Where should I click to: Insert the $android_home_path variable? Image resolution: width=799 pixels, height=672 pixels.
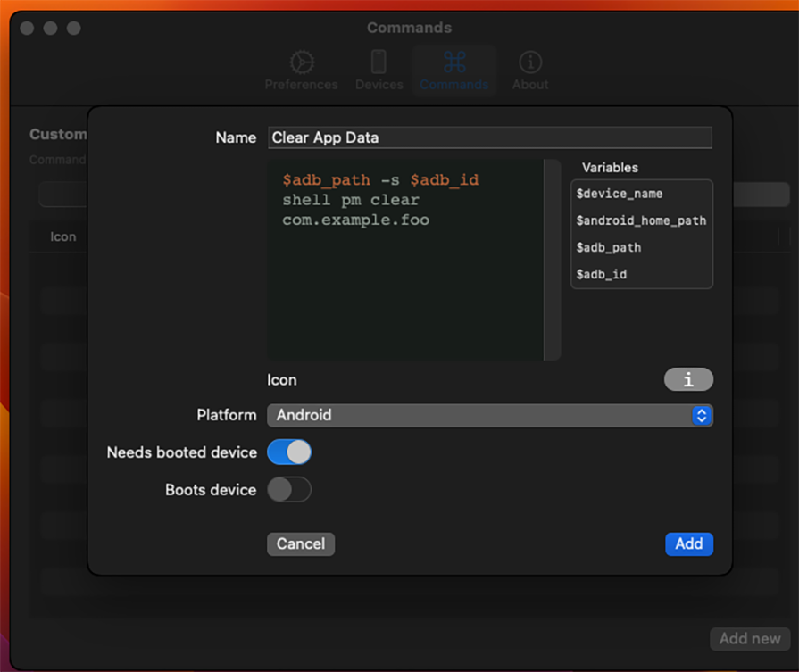(x=642, y=220)
